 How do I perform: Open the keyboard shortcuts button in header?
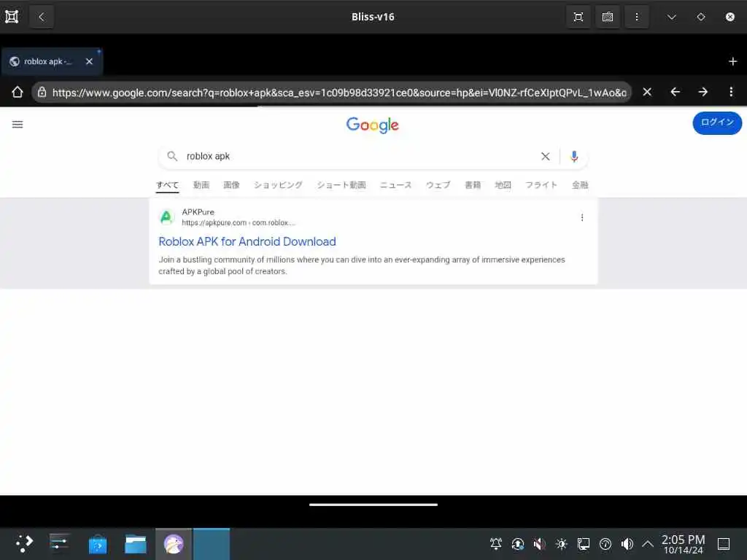(x=608, y=17)
